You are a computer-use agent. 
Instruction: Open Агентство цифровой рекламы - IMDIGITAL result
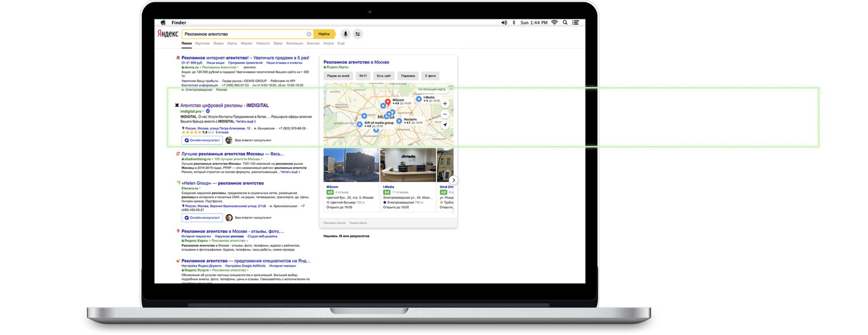coord(224,105)
